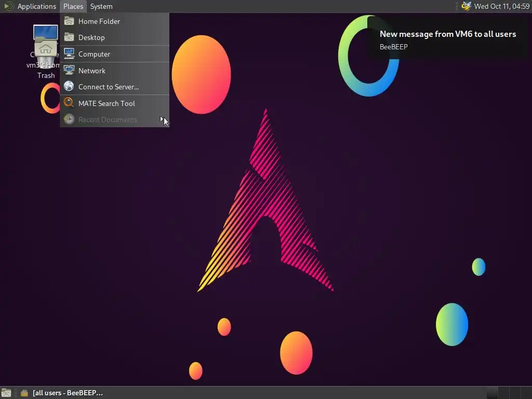Click the MATE logo panel icon
Screen dimensions: 532x399
[8, 6]
